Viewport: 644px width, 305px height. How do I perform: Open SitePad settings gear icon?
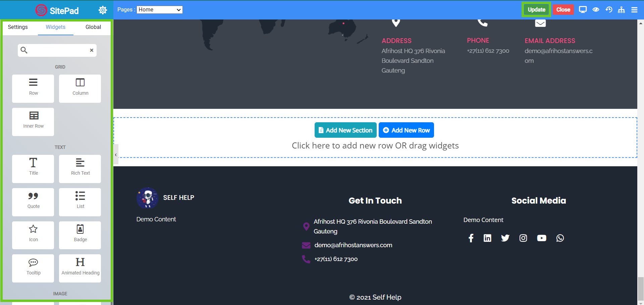103,10
